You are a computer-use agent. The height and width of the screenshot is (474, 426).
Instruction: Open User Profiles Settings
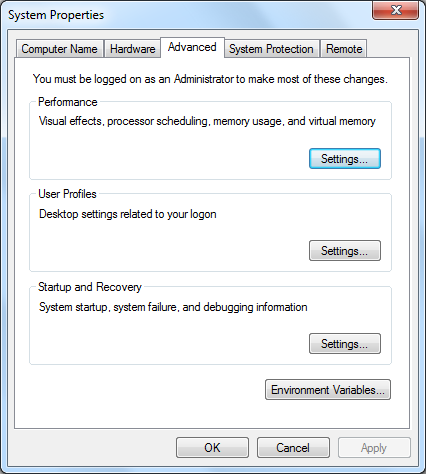point(345,251)
